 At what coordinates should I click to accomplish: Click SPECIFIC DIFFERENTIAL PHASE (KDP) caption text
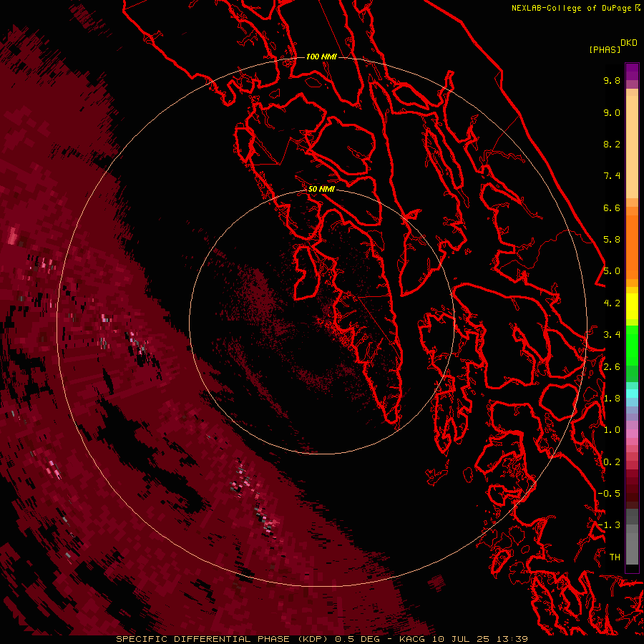(x=223, y=639)
